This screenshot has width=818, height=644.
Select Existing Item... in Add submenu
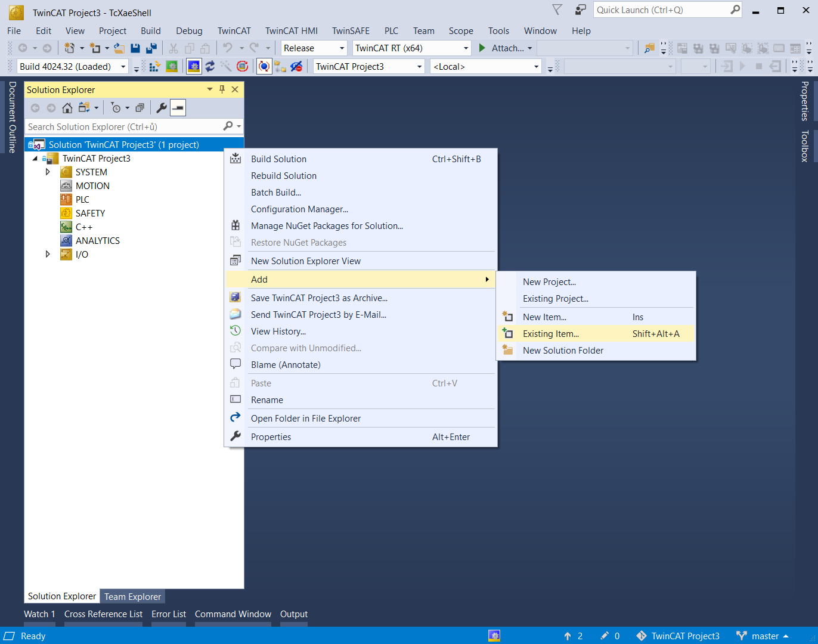pos(550,334)
